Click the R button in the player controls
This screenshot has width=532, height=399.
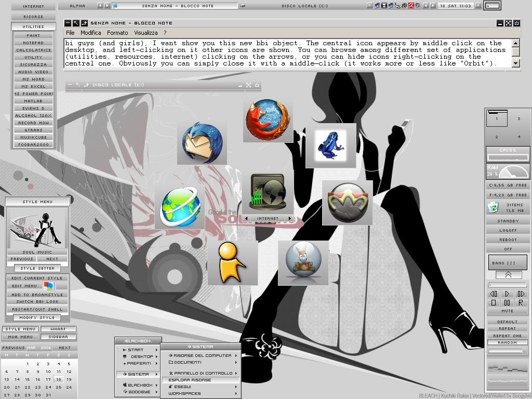coord(521,302)
